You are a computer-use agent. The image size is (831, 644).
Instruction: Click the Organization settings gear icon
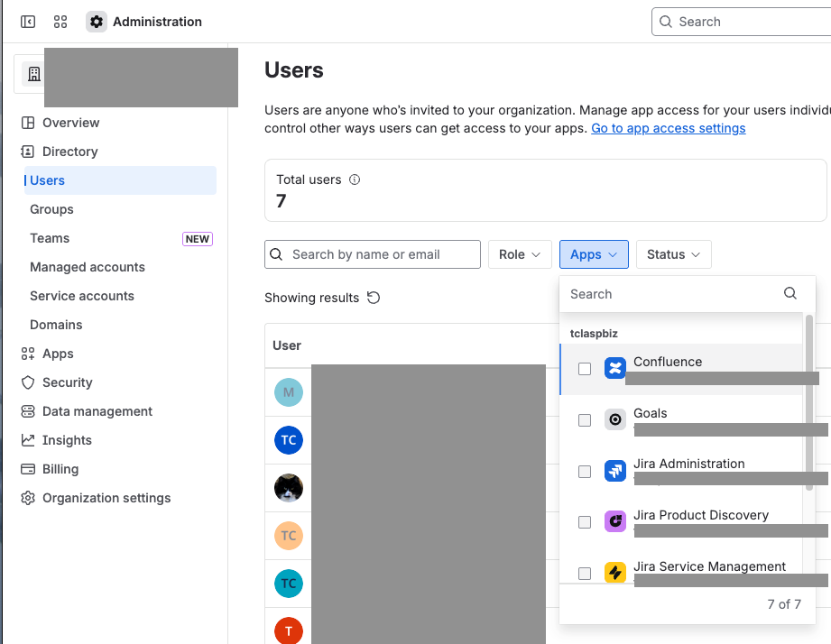[x=28, y=498]
